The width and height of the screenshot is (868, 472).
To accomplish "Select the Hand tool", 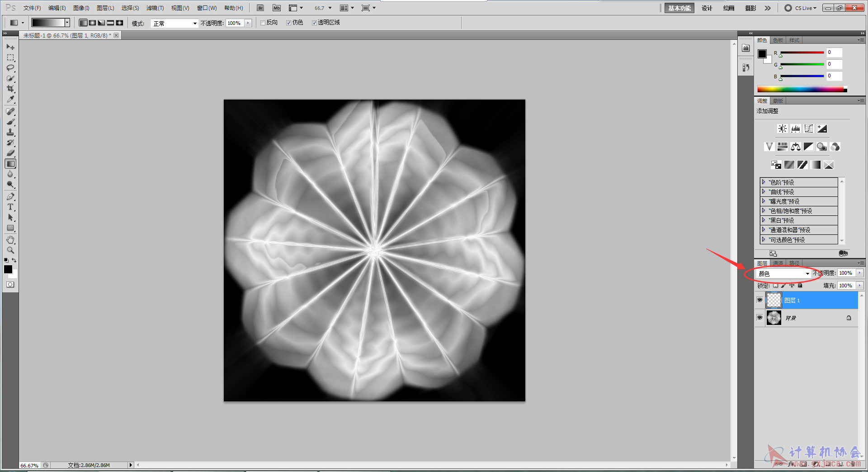I will tap(10, 240).
